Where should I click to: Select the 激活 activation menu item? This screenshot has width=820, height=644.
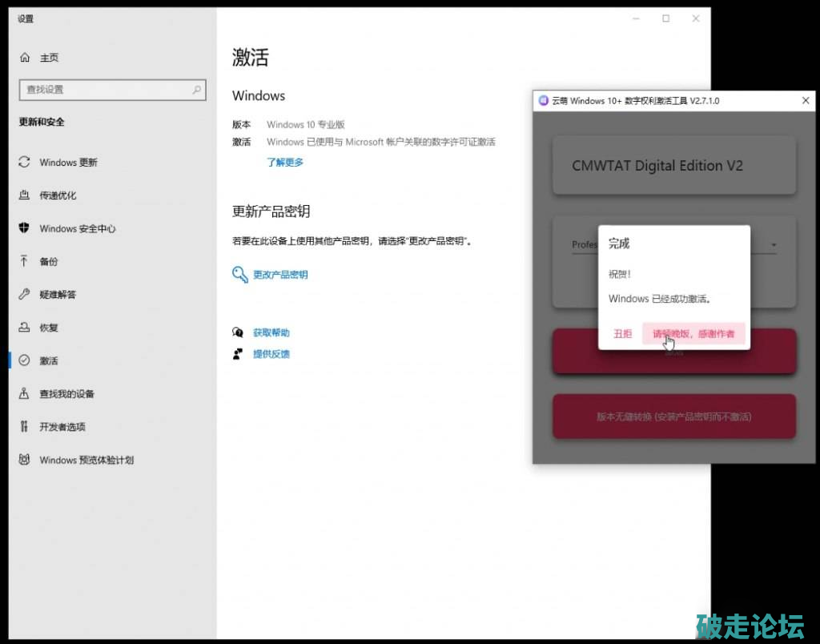click(49, 361)
